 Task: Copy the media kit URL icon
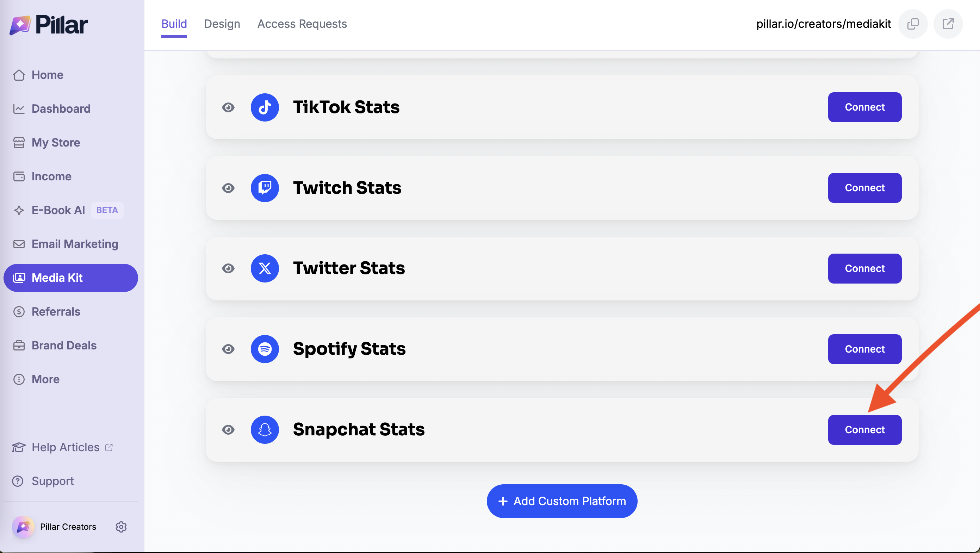(x=913, y=24)
